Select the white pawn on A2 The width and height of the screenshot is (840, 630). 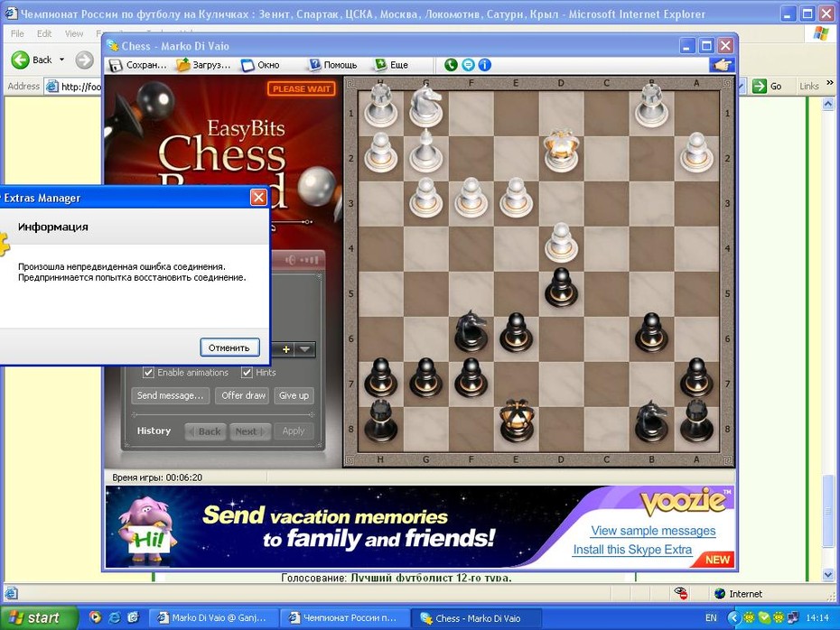tap(696, 152)
